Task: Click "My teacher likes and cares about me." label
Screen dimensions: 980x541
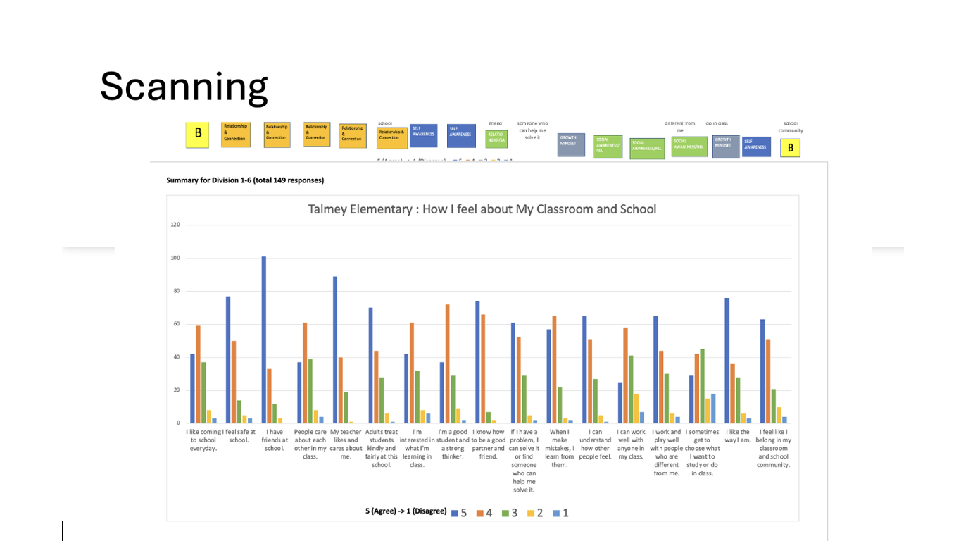Action: [346, 444]
